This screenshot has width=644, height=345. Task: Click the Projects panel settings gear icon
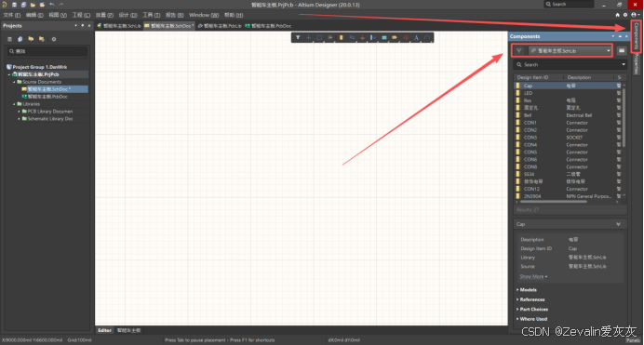[54, 39]
